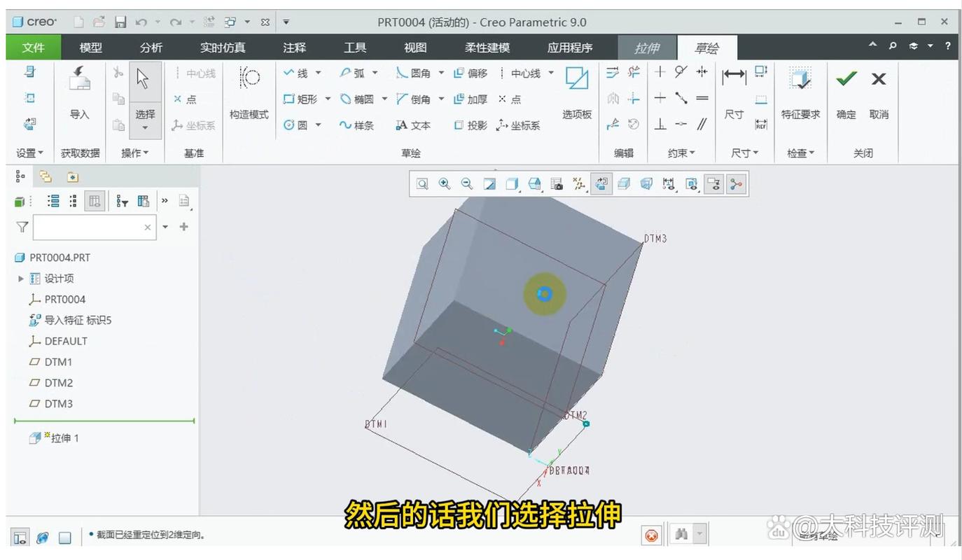Switch to the 分析 ribbon tab

[151, 48]
